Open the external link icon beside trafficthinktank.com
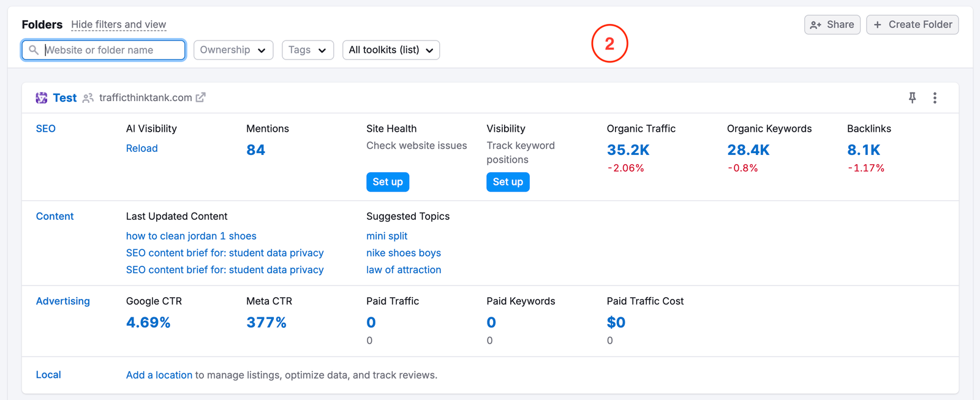 200,97
